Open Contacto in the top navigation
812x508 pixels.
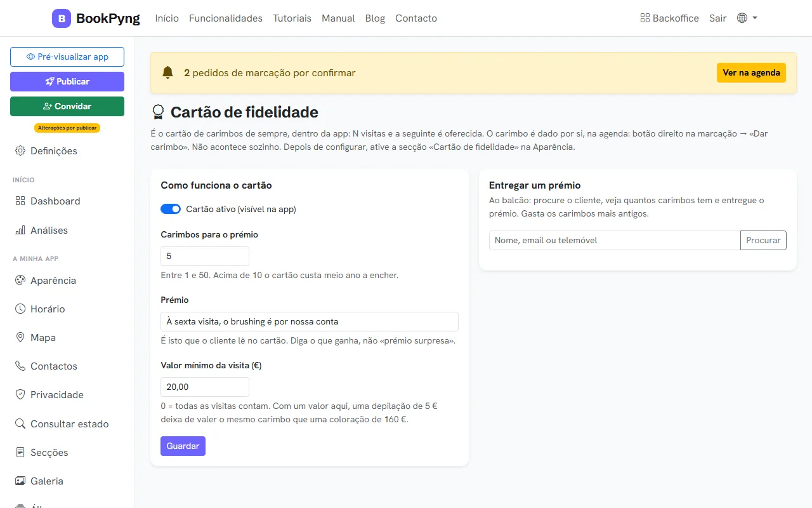416,18
